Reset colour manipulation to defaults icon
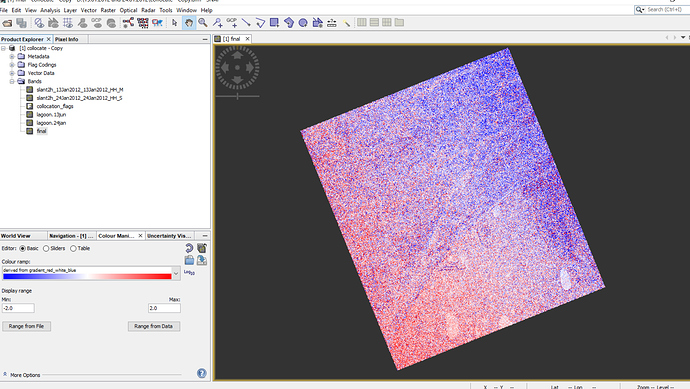 189,248
